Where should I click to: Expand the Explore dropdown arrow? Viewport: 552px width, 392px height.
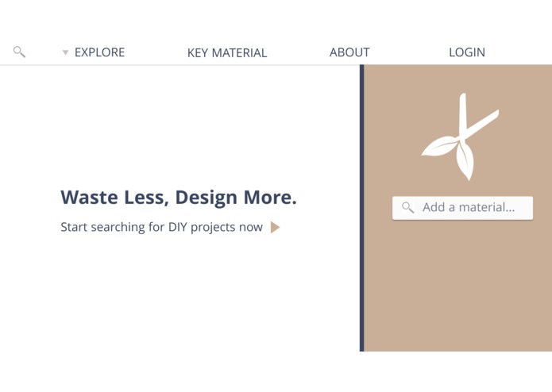65,52
